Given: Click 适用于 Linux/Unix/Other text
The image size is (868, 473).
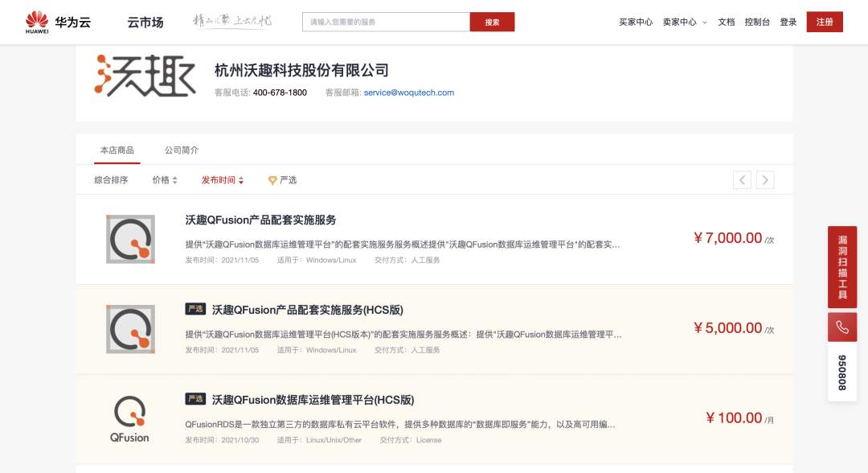Looking at the screenshot, I should pos(319,440).
